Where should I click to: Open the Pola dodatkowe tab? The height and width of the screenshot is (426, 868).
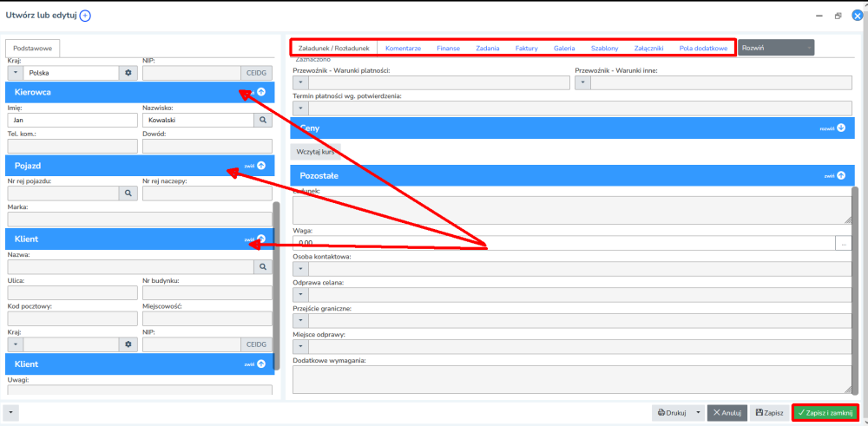pos(704,48)
